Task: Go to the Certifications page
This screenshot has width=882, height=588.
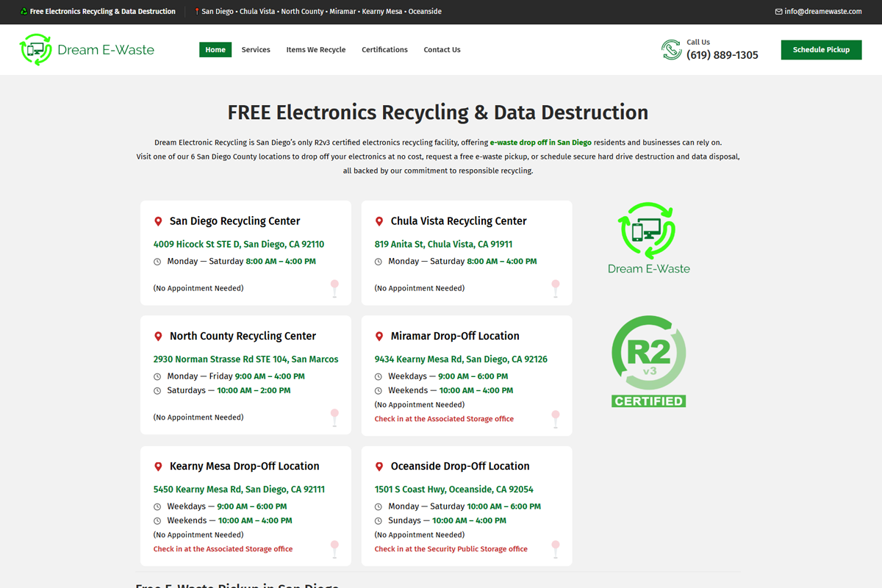Action: pos(384,50)
